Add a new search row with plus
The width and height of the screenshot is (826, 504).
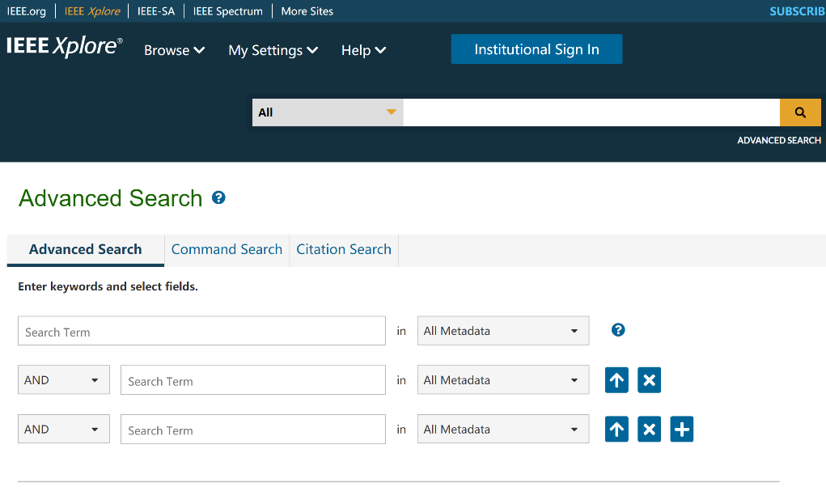tap(682, 430)
